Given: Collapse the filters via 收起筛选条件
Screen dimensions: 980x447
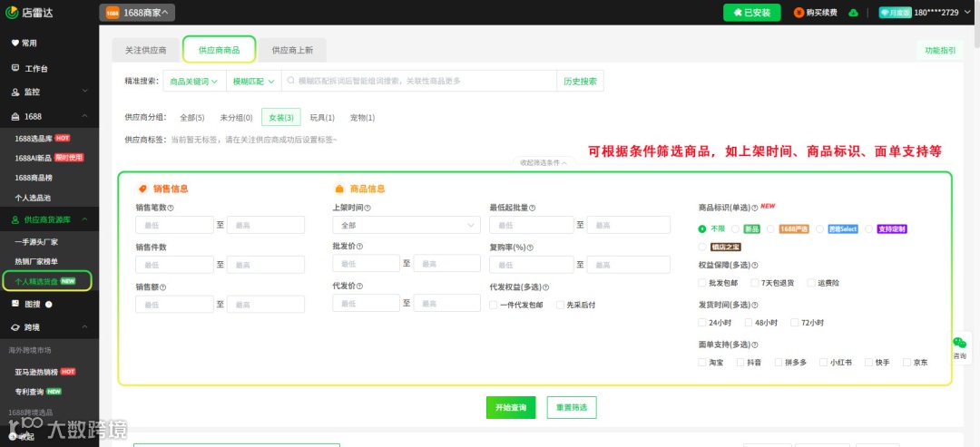Looking at the screenshot, I should pos(544,162).
